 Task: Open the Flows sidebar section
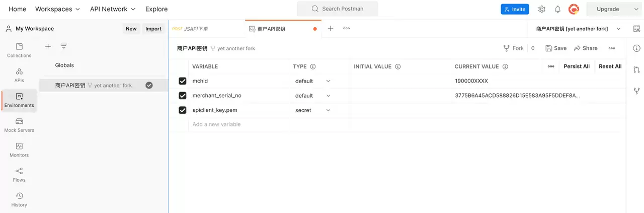click(19, 175)
